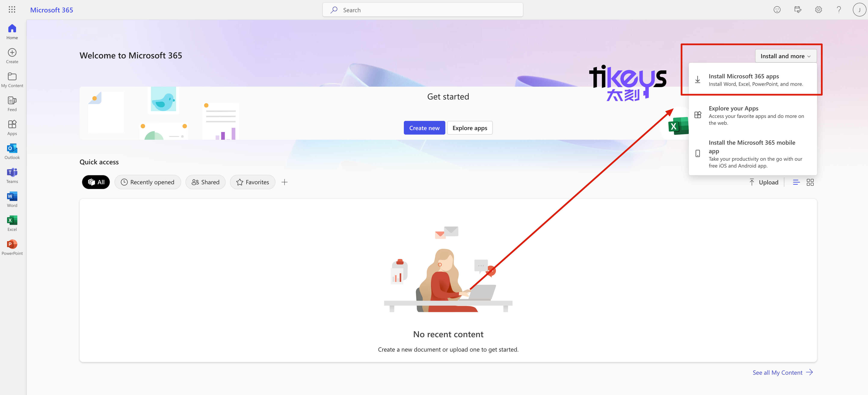Launch Teams from the sidebar
The image size is (868, 395).
[12, 176]
